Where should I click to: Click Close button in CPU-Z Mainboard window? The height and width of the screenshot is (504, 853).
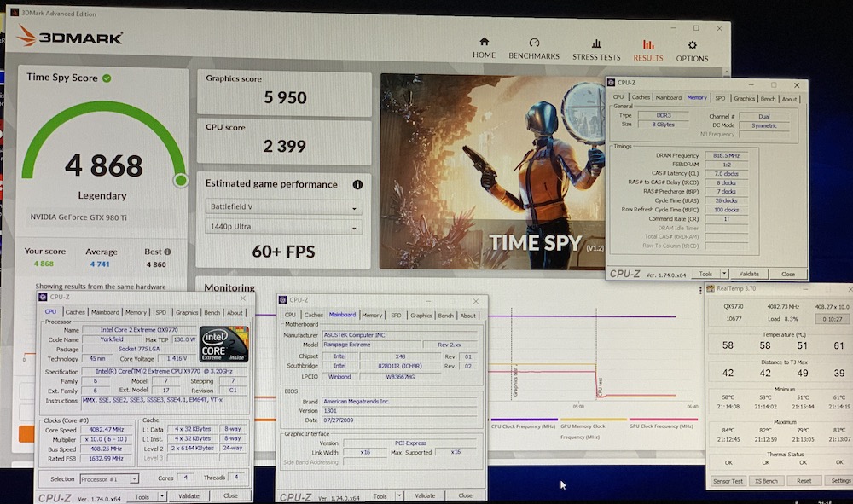[465, 495]
